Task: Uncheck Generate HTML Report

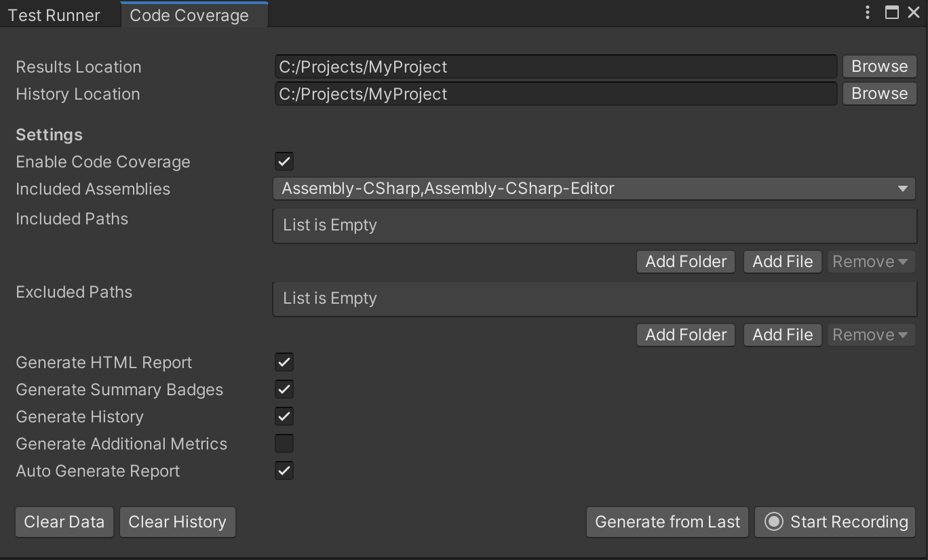Action: point(284,362)
